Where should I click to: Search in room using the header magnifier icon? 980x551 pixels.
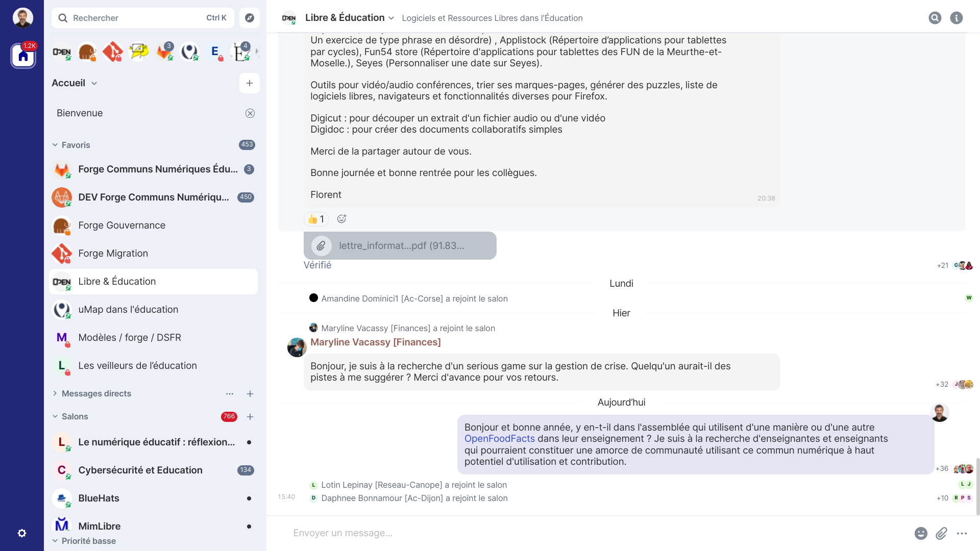point(935,18)
